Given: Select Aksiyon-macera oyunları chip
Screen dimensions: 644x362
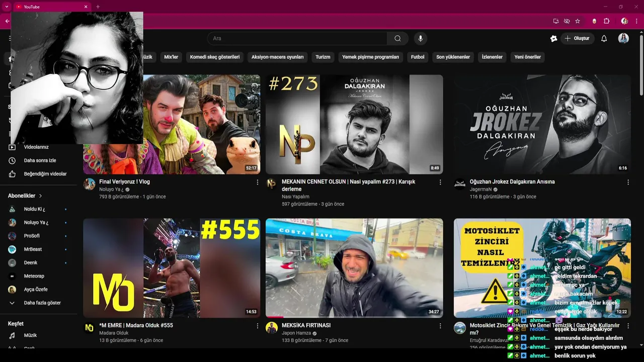Looking at the screenshot, I should [x=278, y=57].
